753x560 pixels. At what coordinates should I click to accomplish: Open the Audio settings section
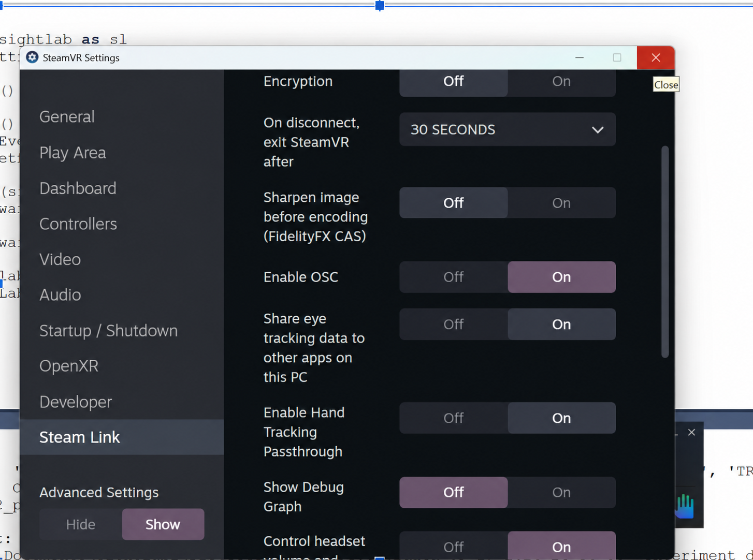(122, 295)
